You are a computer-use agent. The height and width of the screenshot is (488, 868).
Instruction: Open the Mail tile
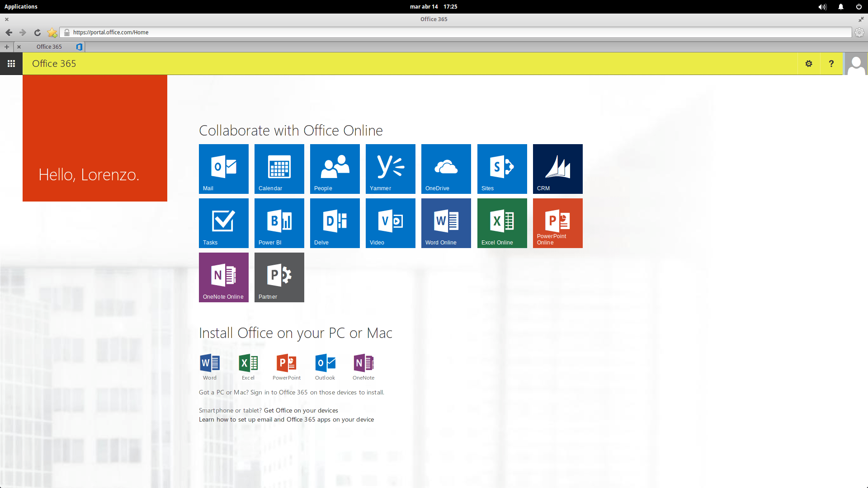click(224, 169)
